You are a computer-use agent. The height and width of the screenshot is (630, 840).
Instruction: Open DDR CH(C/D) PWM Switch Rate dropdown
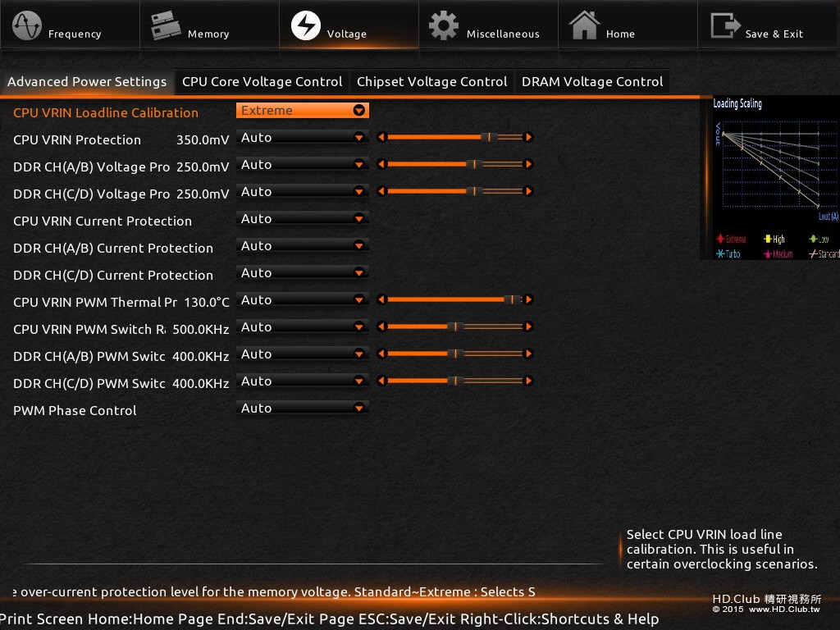[x=302, y=381]
